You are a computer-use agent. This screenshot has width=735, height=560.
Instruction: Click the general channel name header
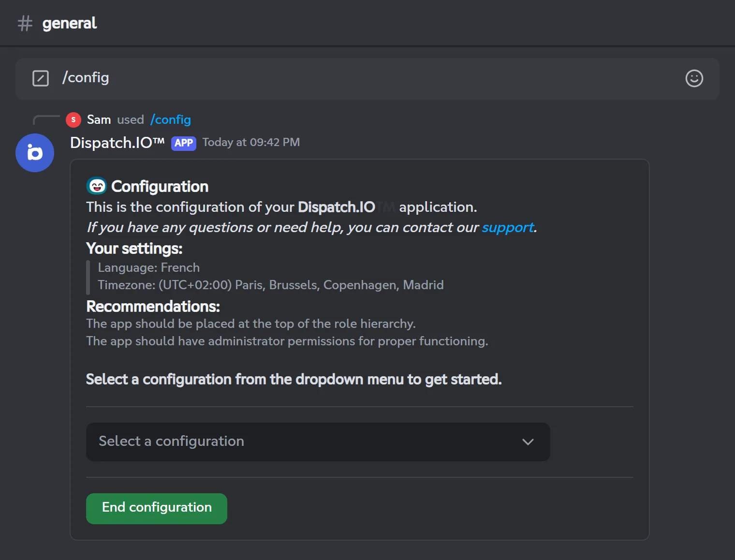(x=69, y=23)
